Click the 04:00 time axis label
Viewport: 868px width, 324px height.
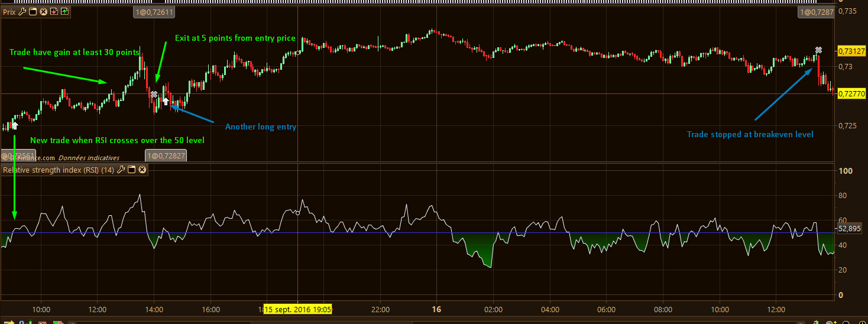[x=550, y=309]
